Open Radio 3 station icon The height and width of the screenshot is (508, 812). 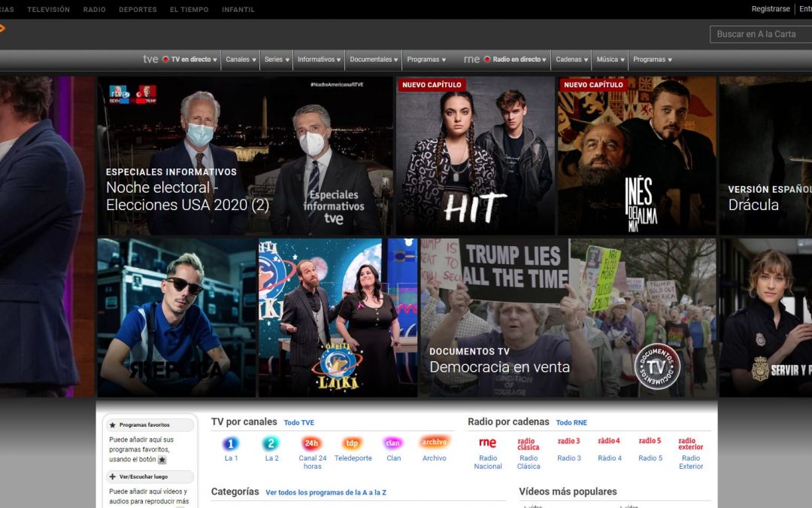click(x=568, y=441)
